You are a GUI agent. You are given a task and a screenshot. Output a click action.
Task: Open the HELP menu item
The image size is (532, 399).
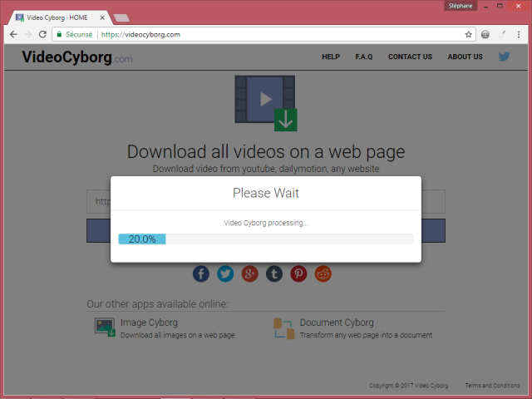click(331, 57)
